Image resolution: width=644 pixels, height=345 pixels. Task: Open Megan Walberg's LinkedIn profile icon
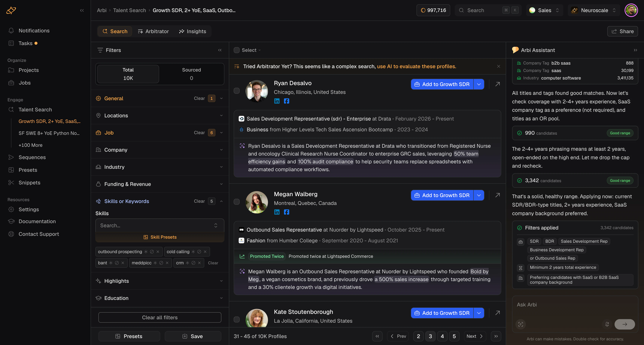point(277,212)
